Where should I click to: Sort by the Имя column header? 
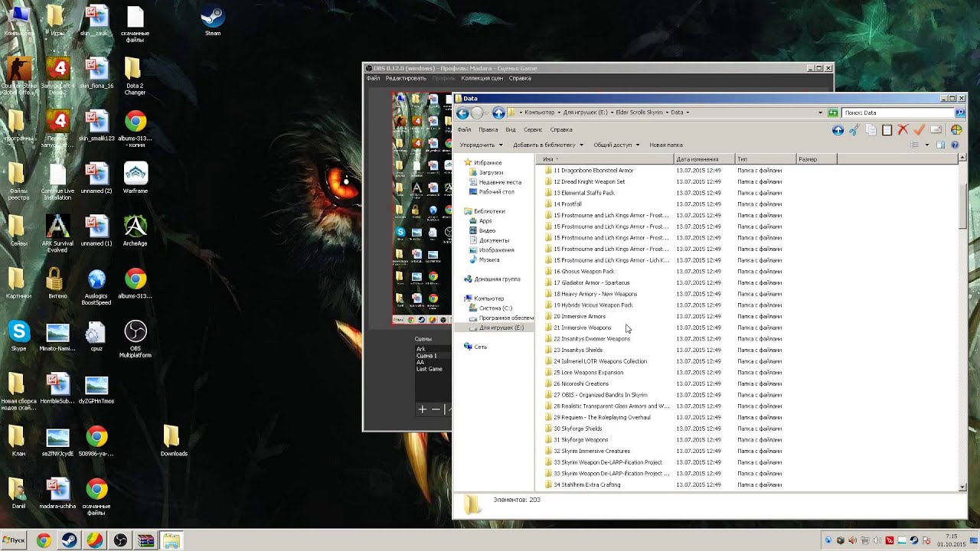click(x=605, y=159)
